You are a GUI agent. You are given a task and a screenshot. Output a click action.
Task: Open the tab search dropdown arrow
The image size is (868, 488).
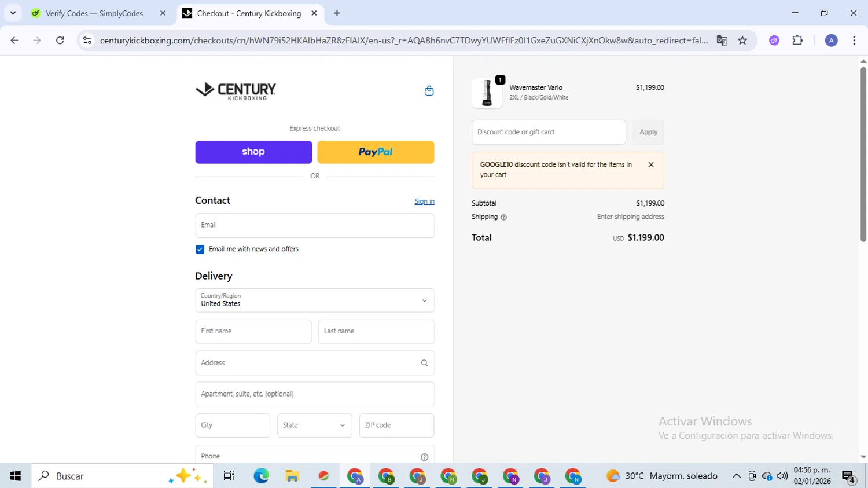click(x=13, y=13)
